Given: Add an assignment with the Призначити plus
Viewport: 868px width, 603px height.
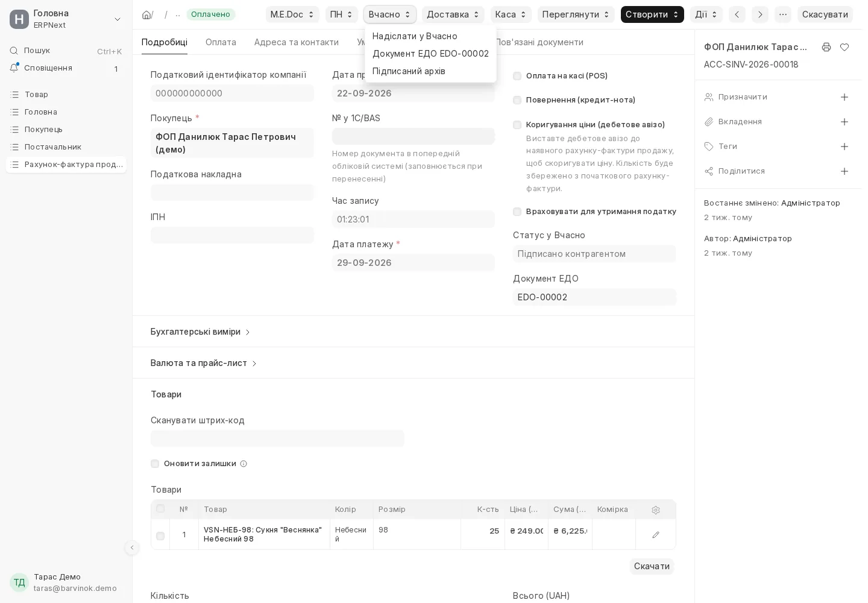Looking at the screenshot, I should [x=844, y=97].
